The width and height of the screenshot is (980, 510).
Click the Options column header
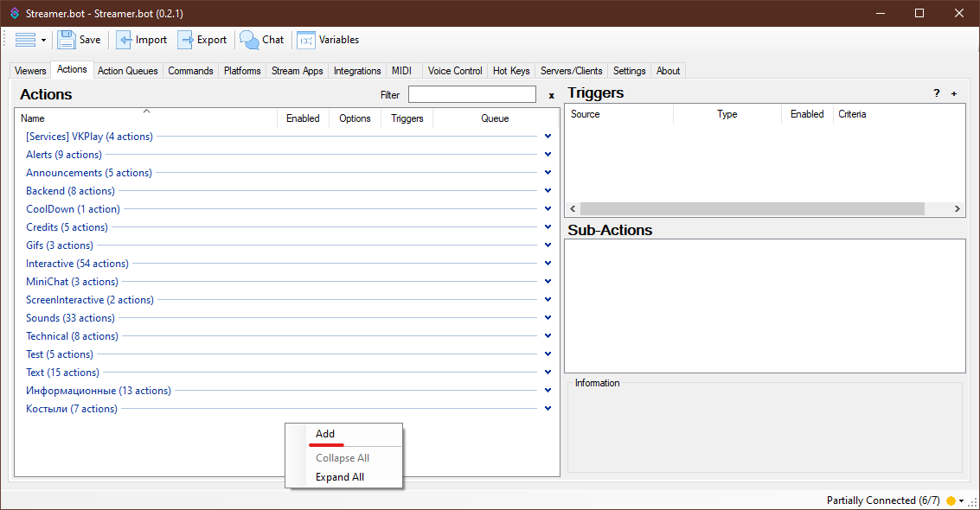pos(355,118)
